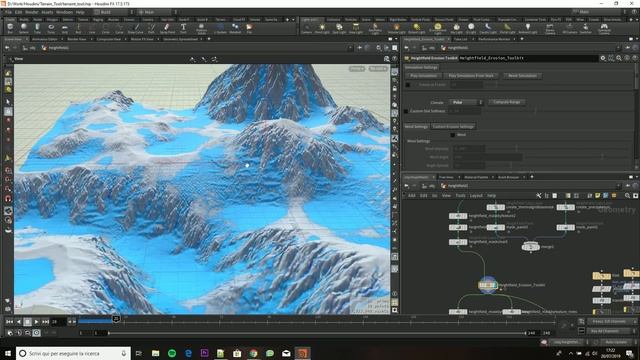The width and height of the screenshot is (640, 360).
Task: Add a Camera from the lights shelf
Action: tap(307, 28)
